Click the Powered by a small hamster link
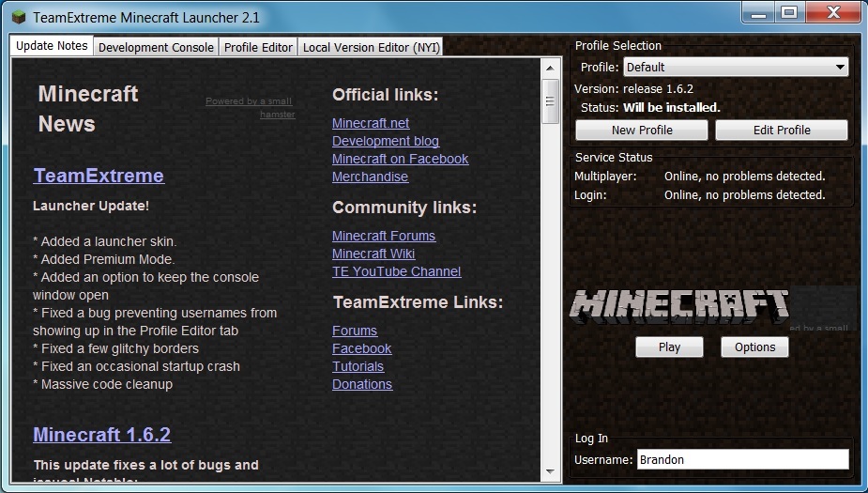Image resolution: width=868 pixels, height=493 pixels. (251, 107)
